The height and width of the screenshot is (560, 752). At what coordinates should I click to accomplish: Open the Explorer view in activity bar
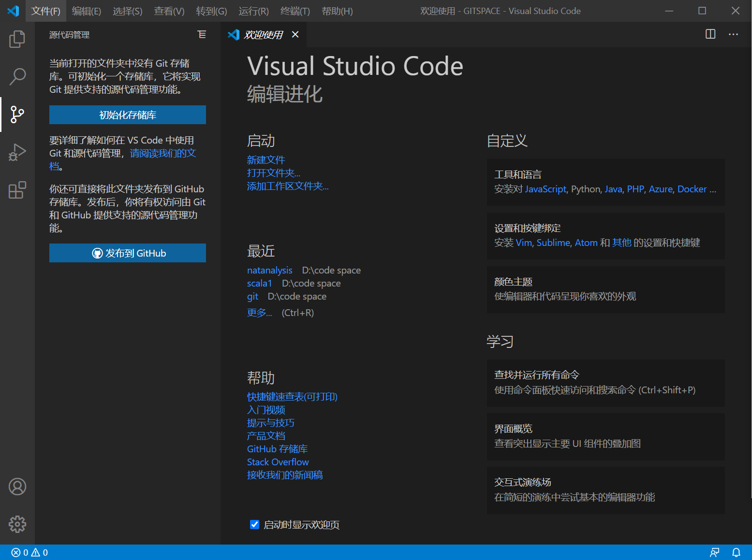click(x=17, y=39)
